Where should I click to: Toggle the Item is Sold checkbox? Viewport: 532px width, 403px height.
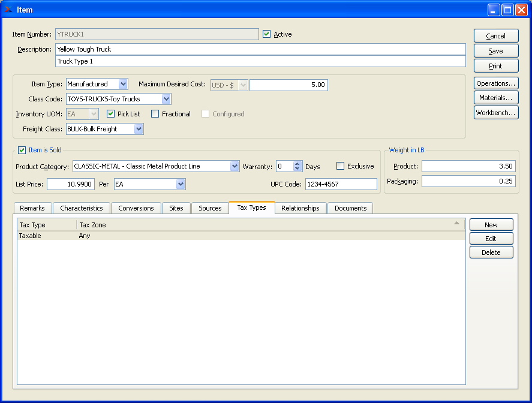[x=22, y=150]
